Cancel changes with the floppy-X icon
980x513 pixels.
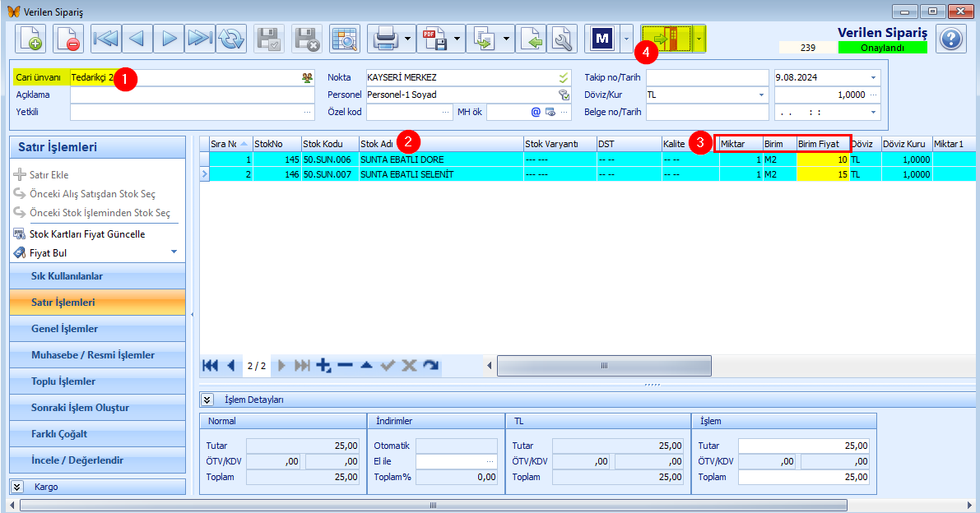tap(307, 39)
